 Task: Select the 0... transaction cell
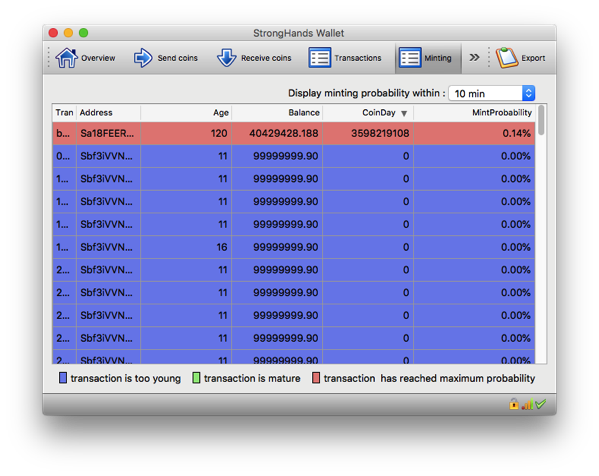click(x=65, y=156)
